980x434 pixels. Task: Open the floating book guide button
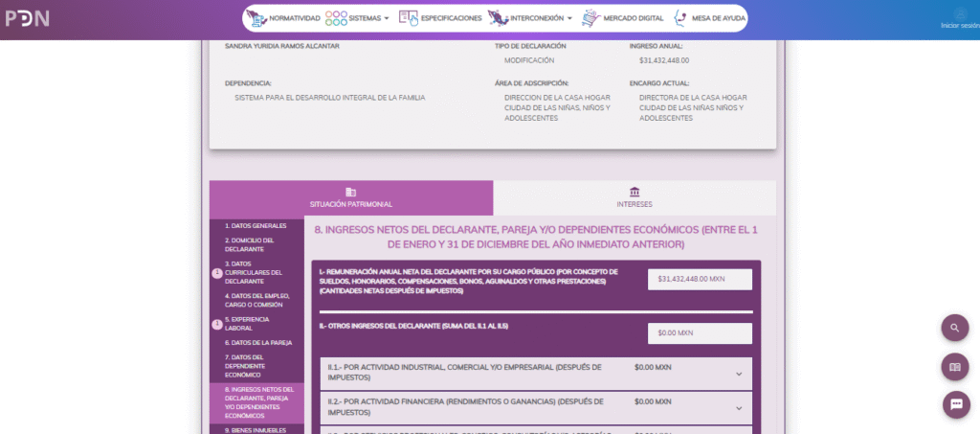tap(954, 367)
